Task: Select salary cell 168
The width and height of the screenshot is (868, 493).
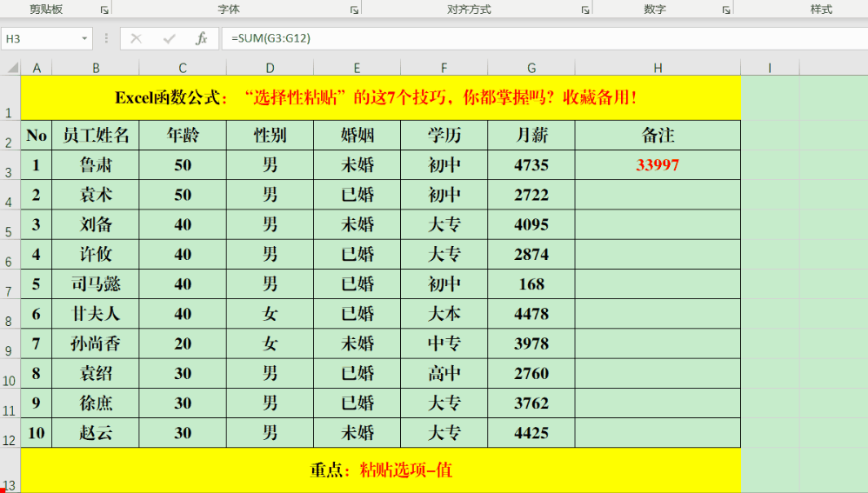Action: [x=531, y=284]
